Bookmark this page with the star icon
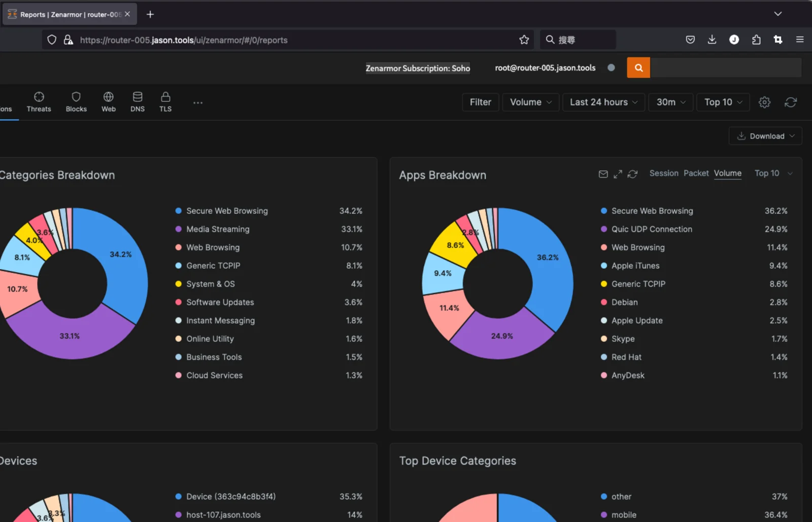The height and width of the screenshot is (522, 812). pos(524,40)
